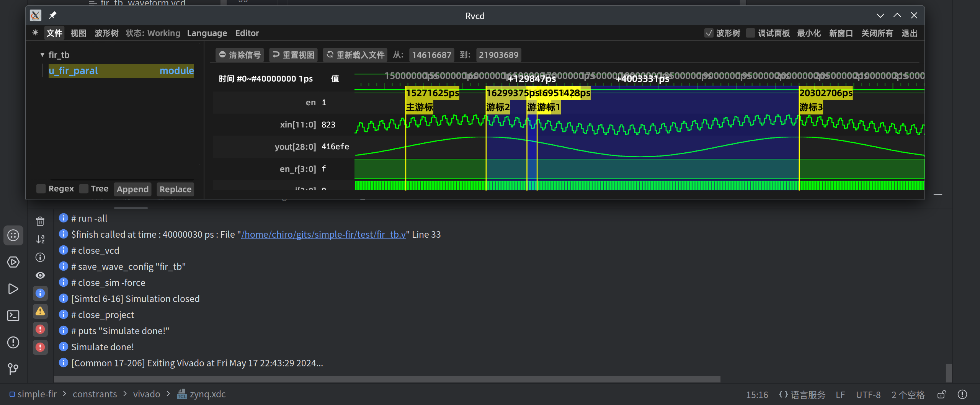Open the Language menu
This screenshot has height=405, width=980.
pos(207,33)
